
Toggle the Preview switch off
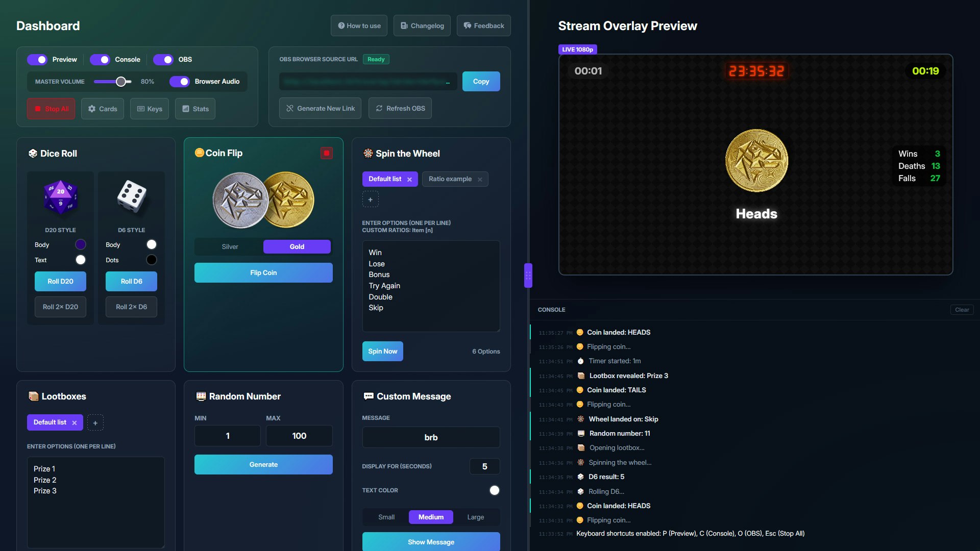coord(37,60)
